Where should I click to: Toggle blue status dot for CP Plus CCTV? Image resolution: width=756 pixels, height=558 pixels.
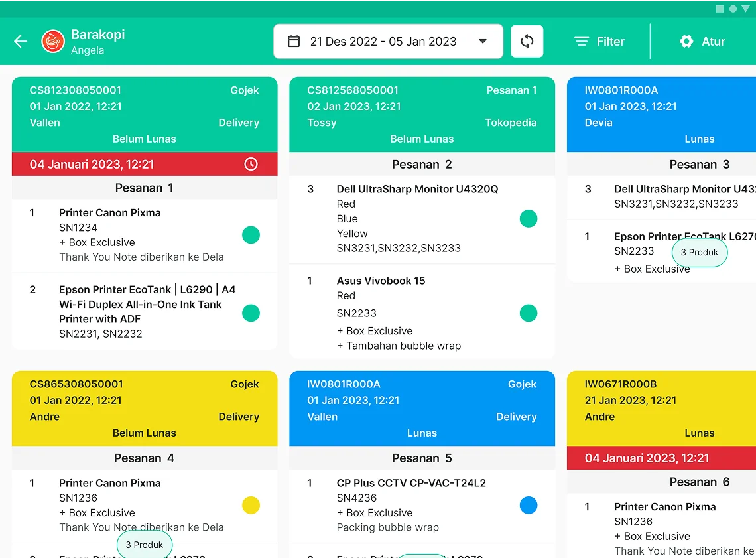point(529,505)
